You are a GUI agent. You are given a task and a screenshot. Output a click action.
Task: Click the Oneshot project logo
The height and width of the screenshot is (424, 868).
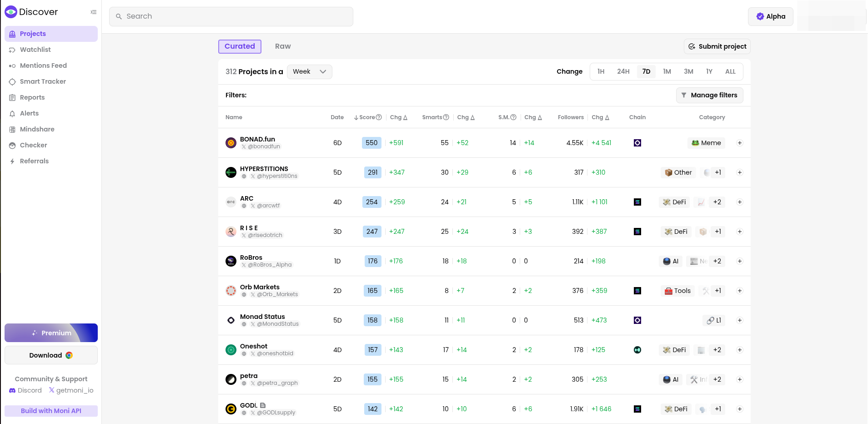pyautogui.click(x=231, y=350)
